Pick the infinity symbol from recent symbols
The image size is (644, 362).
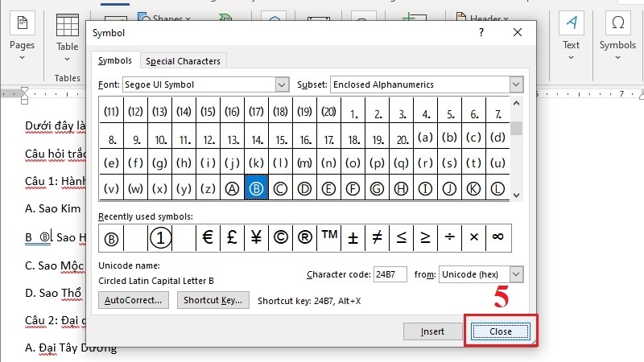pos(497,237)
